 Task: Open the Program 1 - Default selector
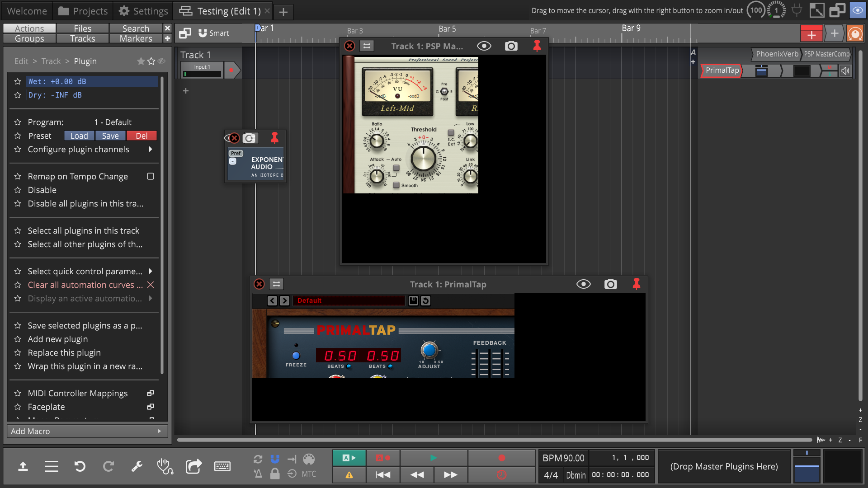pyautogui.click(x=113, y=122)
